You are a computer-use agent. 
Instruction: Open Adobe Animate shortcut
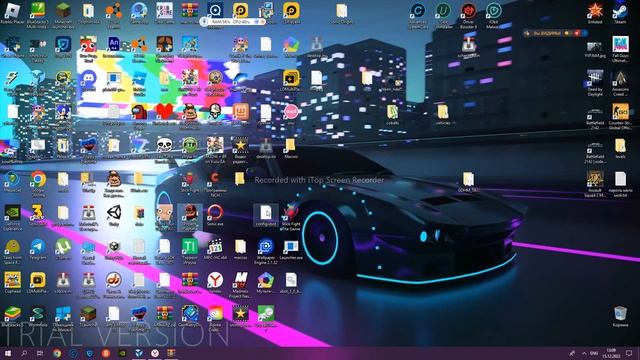point(113,44)
